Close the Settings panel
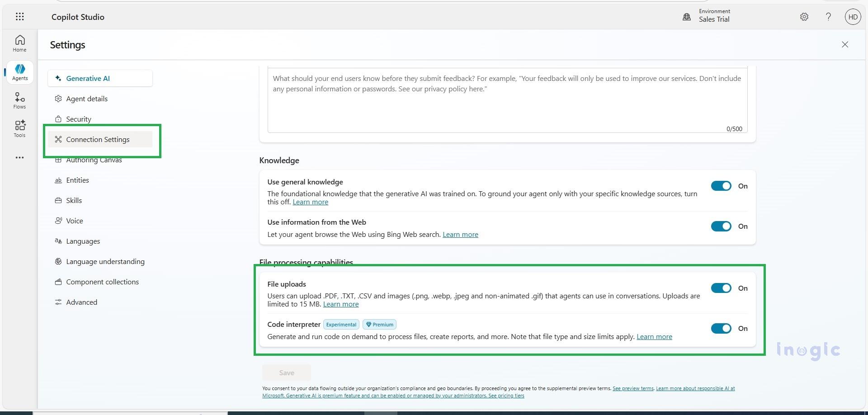 [x=844, y=44]
